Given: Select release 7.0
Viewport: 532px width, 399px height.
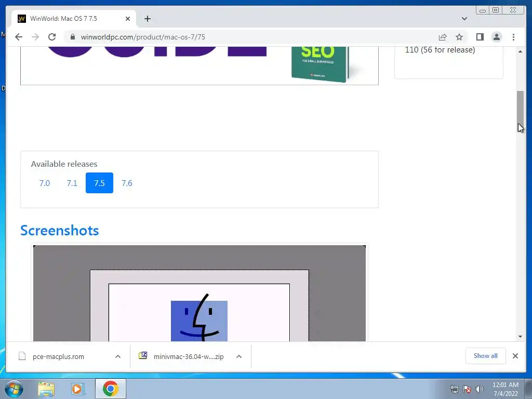Looking at the screenshot, I should tap(45, 183).
